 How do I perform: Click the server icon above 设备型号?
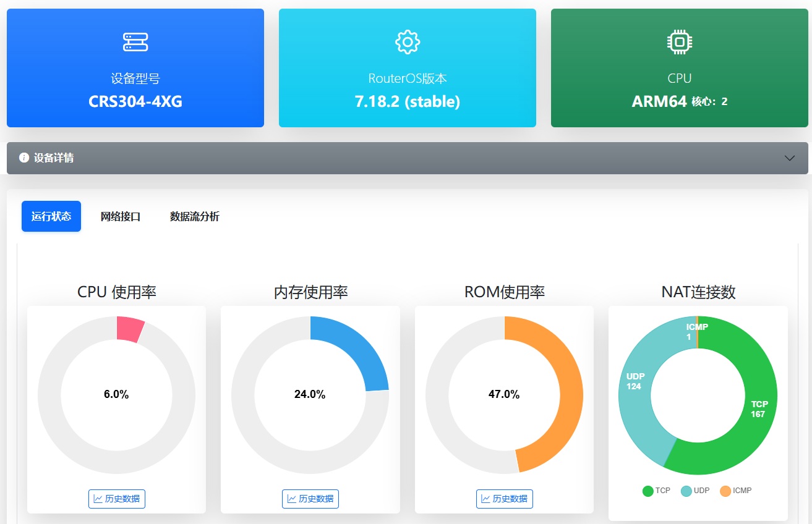coord(135,42)
